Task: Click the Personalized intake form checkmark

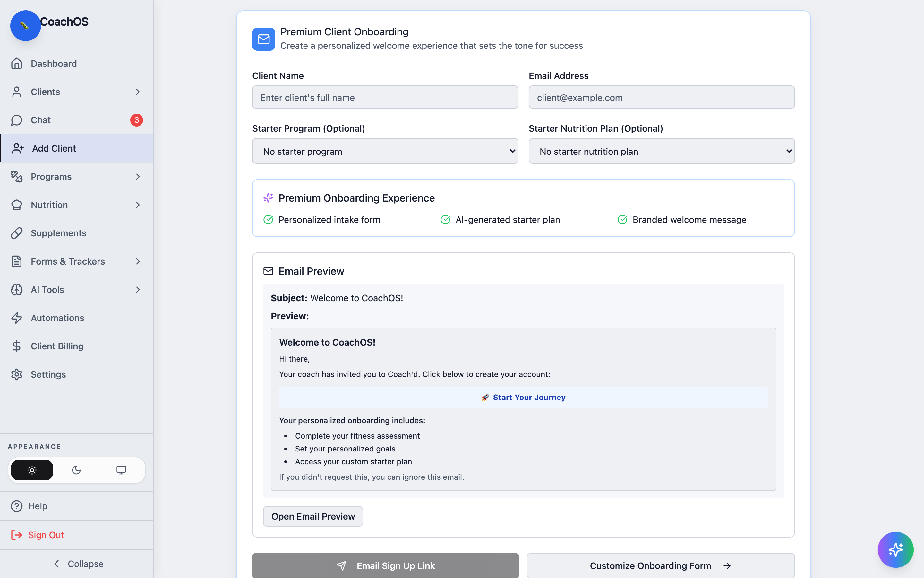Action: pyautogui.click(x=268, y=220)
